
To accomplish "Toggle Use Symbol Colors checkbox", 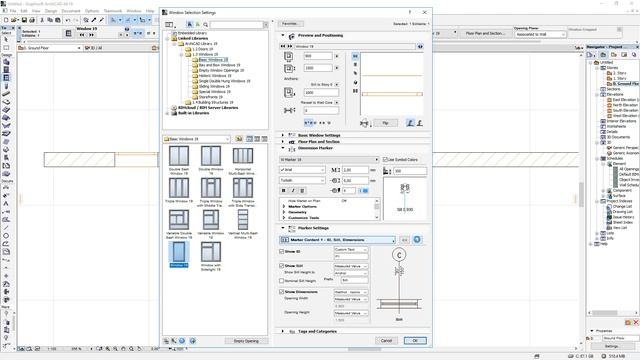I will (x=385, y=160).
